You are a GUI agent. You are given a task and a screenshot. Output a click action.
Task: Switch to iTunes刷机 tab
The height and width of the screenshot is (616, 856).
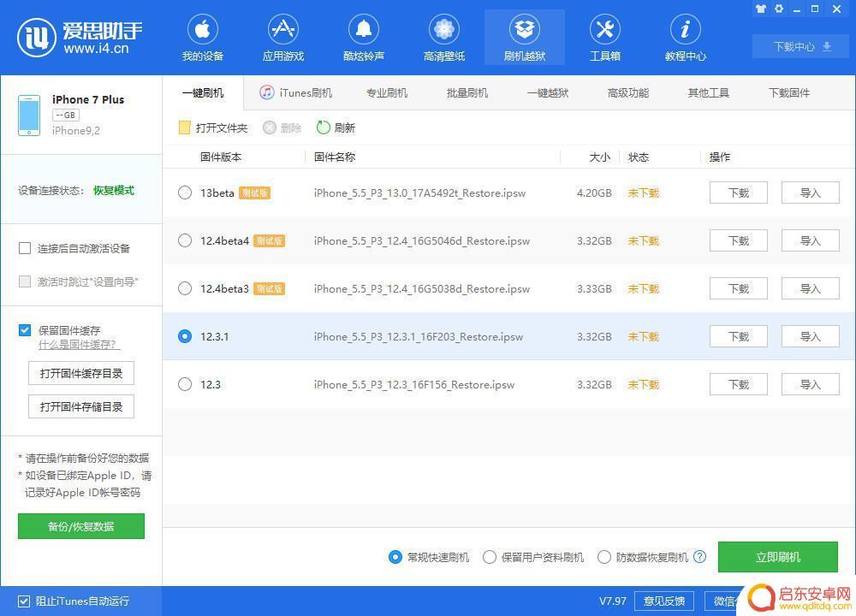click(296, 92)
